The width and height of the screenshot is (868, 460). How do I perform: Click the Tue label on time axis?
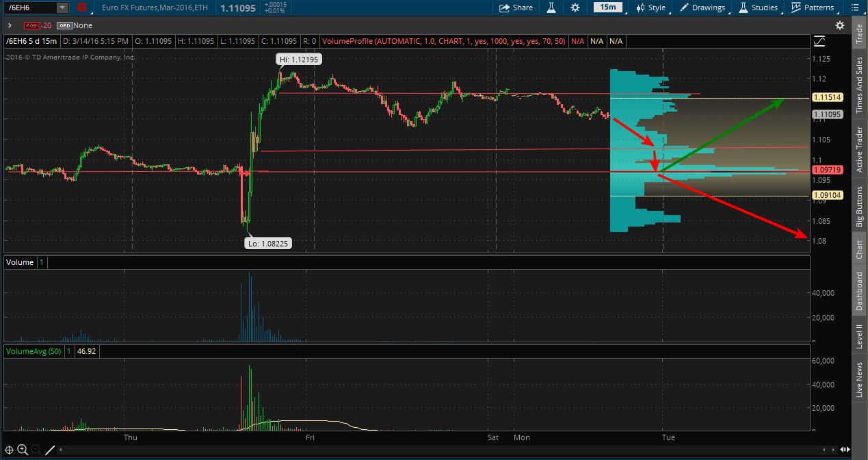coord(668,437)
